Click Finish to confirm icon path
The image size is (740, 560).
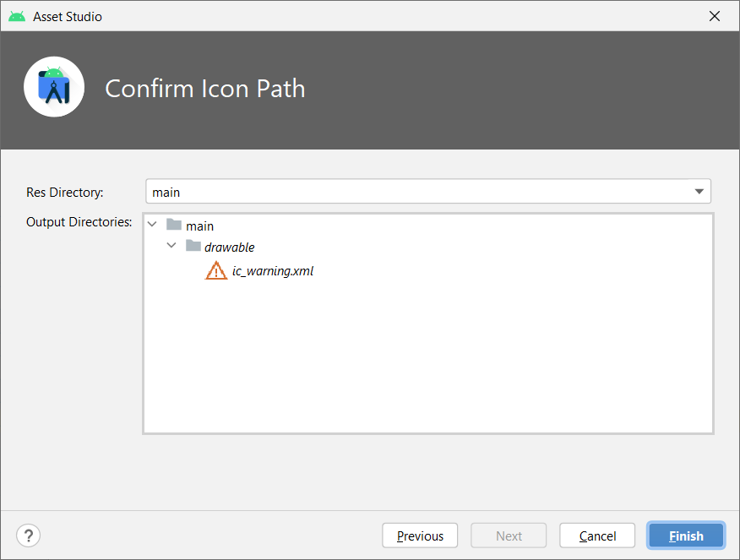686,536
